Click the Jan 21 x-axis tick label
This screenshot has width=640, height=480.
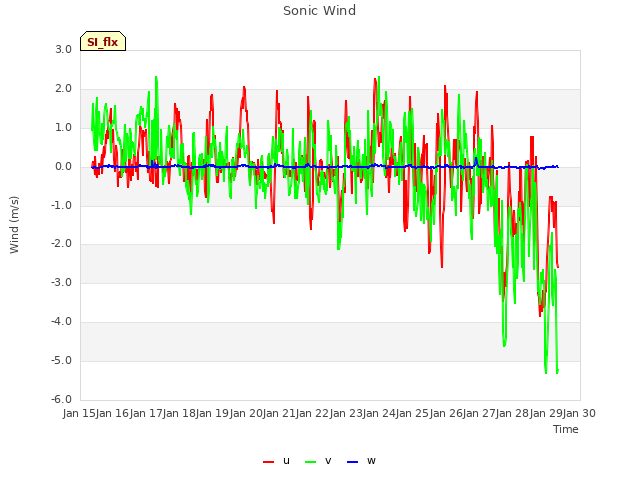[279, 413]
